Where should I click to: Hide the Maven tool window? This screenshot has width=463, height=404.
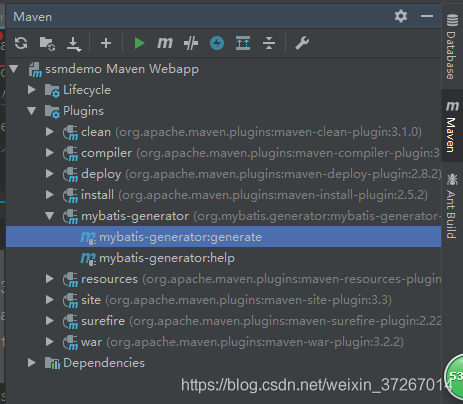pyautogui.click(x=427, y=16)
